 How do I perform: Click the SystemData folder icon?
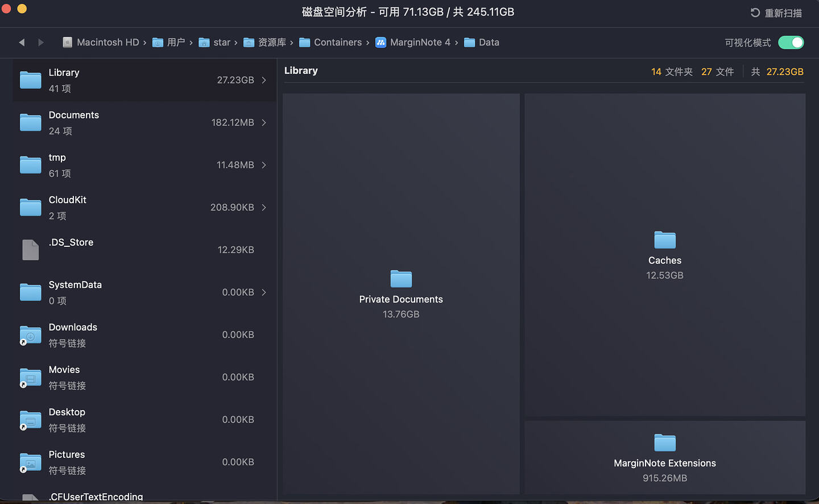(x=31, y=292)
